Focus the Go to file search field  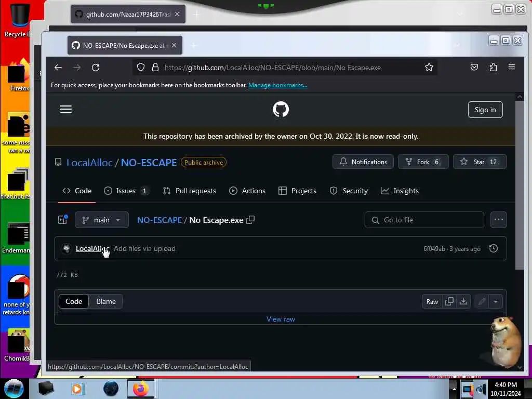tap(424, 220)
